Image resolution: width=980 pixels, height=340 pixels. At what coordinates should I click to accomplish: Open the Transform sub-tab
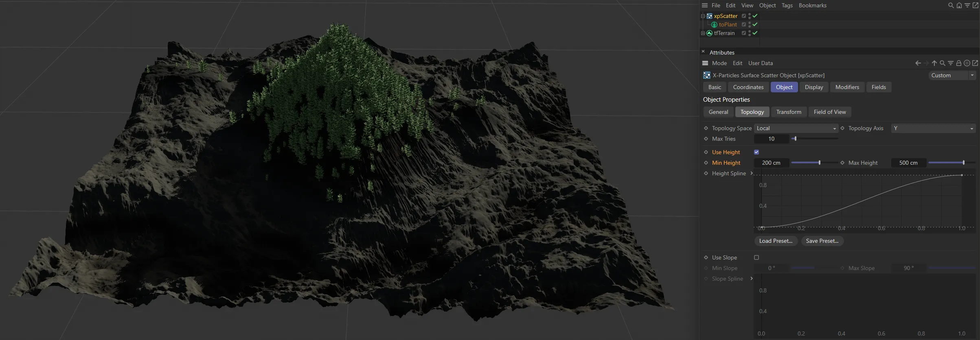(789, 112)
